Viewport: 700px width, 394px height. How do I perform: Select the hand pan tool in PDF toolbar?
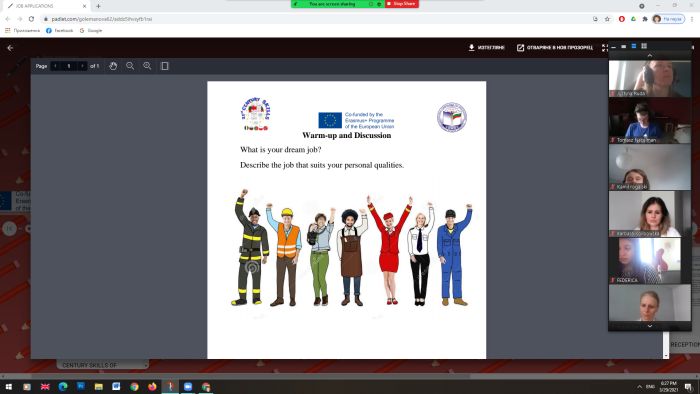pos(113,66)
